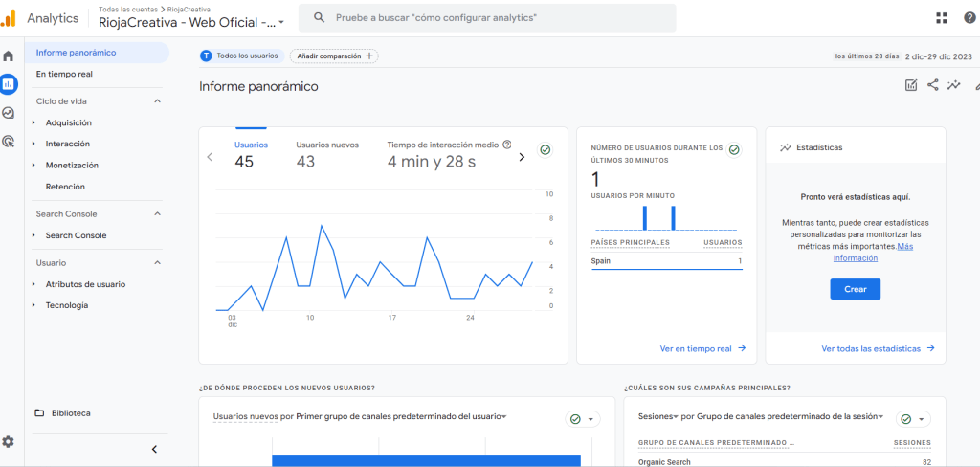The height and width of the screenshot is (467, 980).
Task: Click the Biblioteca folder icon
Action: click(x=39, y=413)
